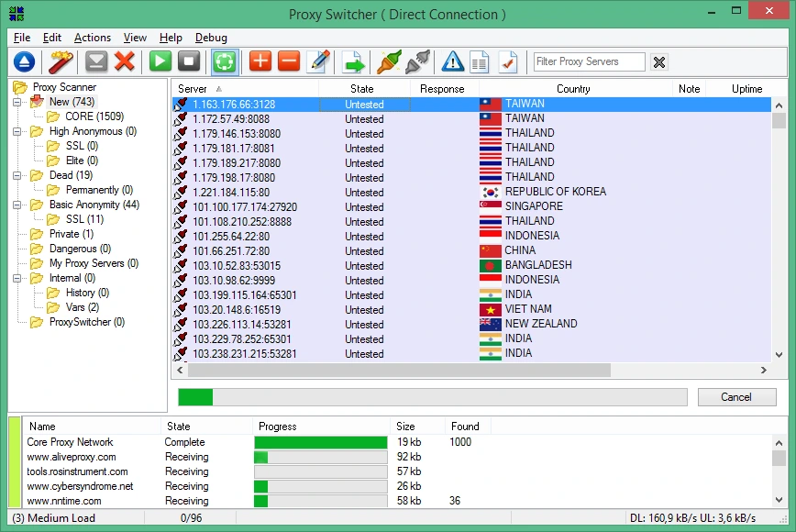Open the Actions menu
This screenshot has width=796, height=532.
coord(93,38)
